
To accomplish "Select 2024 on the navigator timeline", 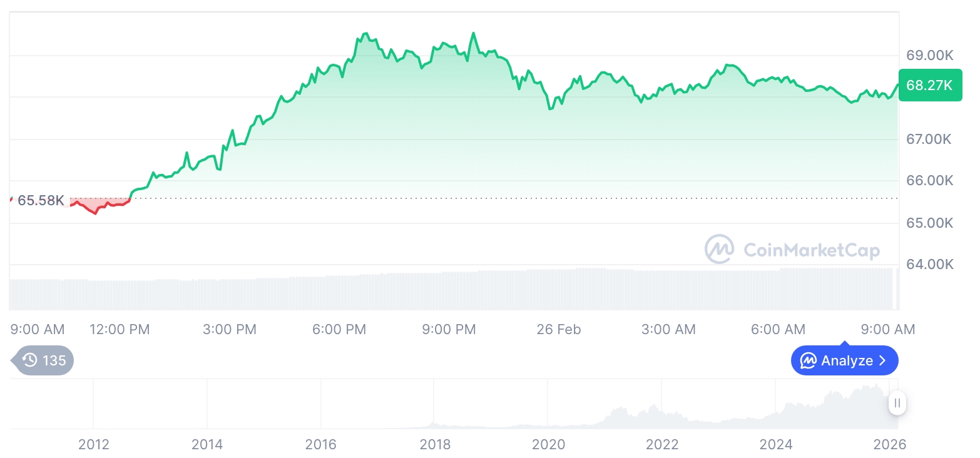I will (775, 445).
